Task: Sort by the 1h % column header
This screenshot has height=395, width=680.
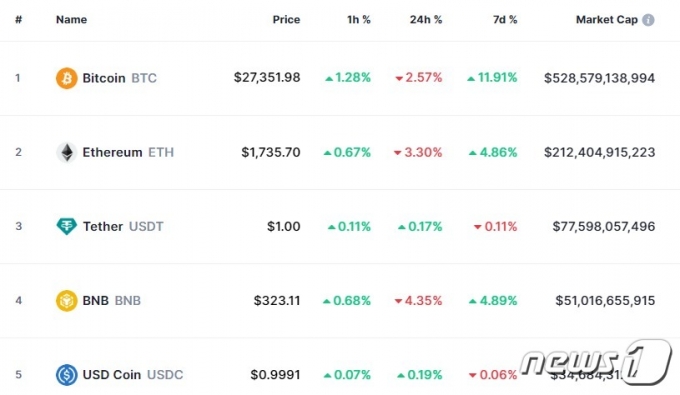Action: (x=359, y=20)
